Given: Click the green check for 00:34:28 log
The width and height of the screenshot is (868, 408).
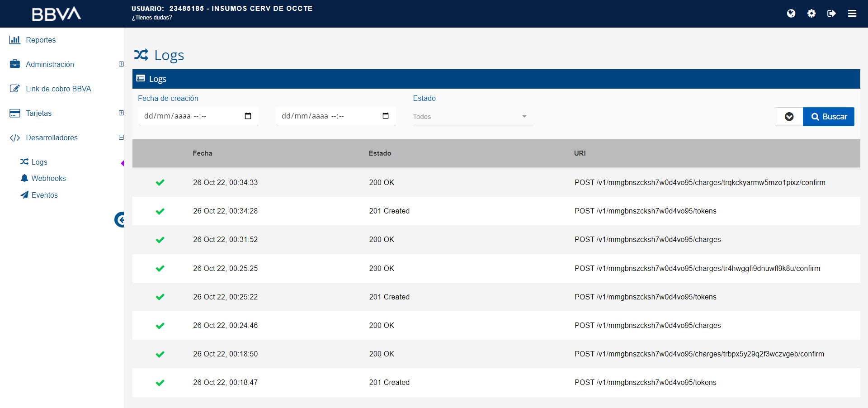Looking at the screenshot, I should click(x=160, y=211).
